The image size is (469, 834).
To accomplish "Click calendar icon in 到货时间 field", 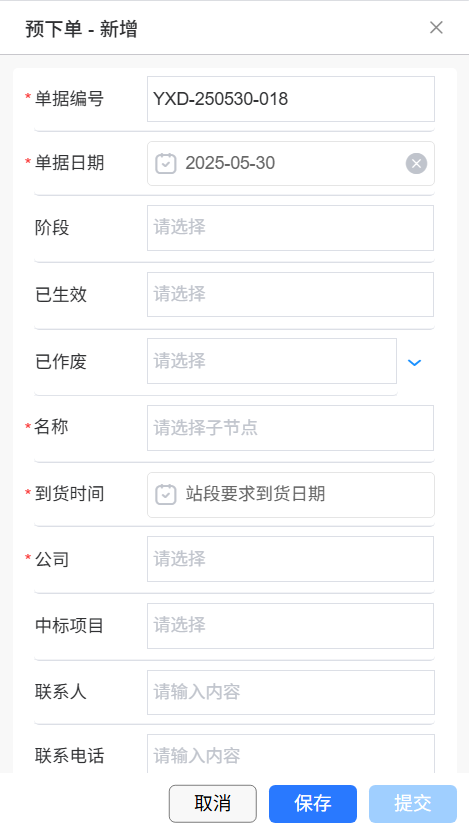I will click(165, 494).
